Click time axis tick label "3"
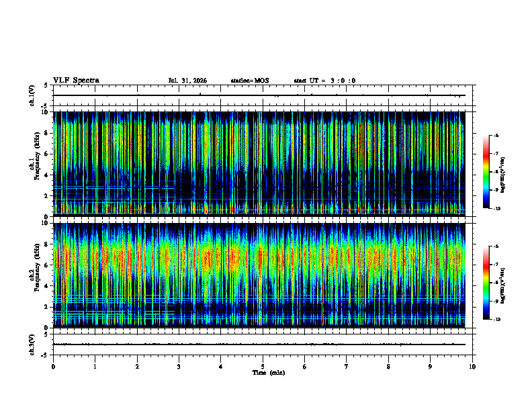The height and width of the screenshot is (411, 532). tap(179, 367)
